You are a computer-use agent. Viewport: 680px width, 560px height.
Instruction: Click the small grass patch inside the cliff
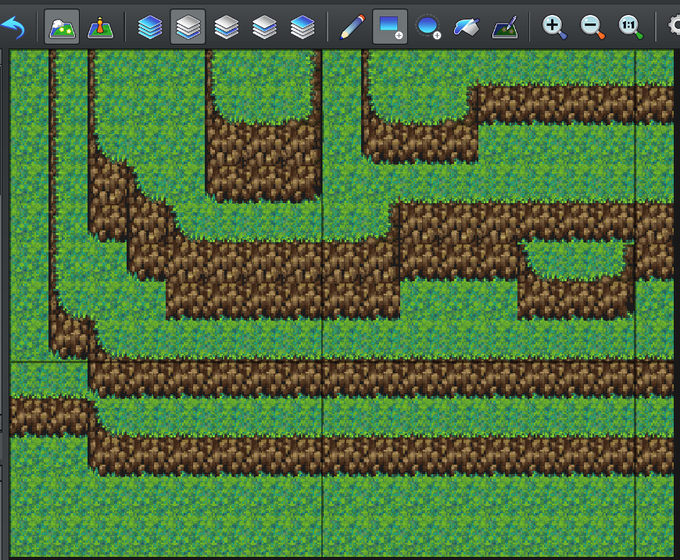tap(575, 259)
